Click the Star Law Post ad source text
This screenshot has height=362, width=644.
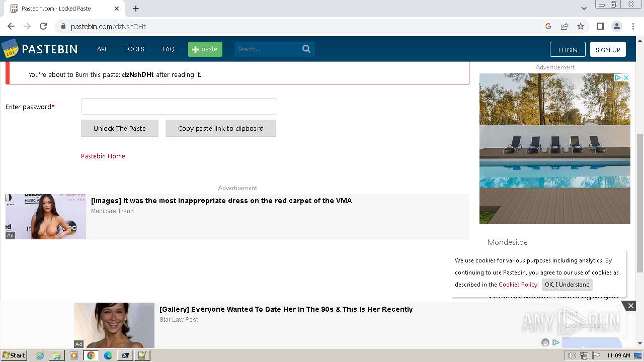pos(179,320)
